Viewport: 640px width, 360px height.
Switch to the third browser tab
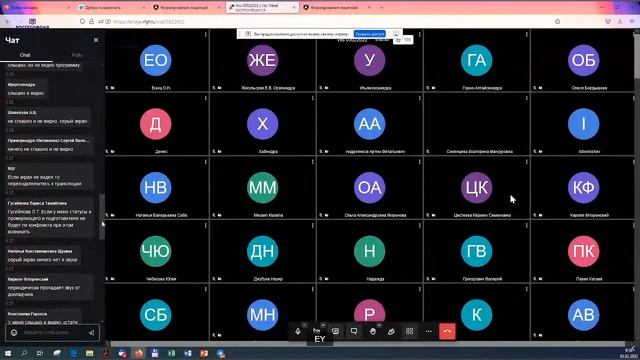[186, 7]
